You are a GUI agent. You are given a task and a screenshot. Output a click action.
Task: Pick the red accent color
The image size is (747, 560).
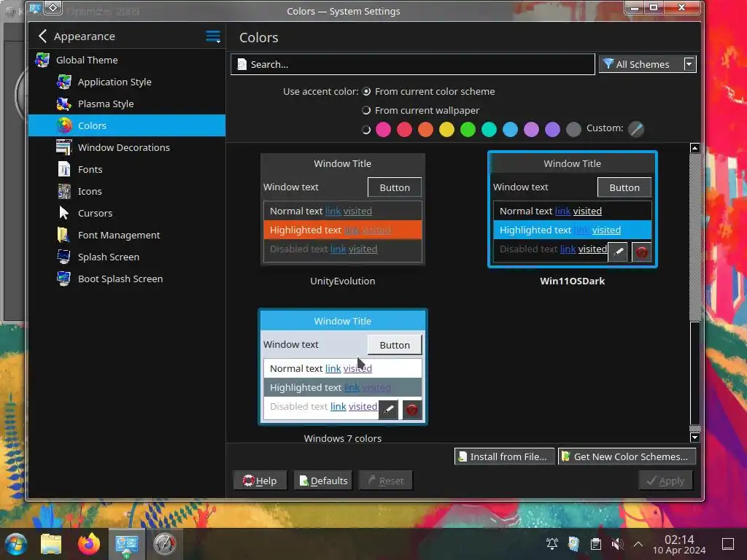point(404,129)
